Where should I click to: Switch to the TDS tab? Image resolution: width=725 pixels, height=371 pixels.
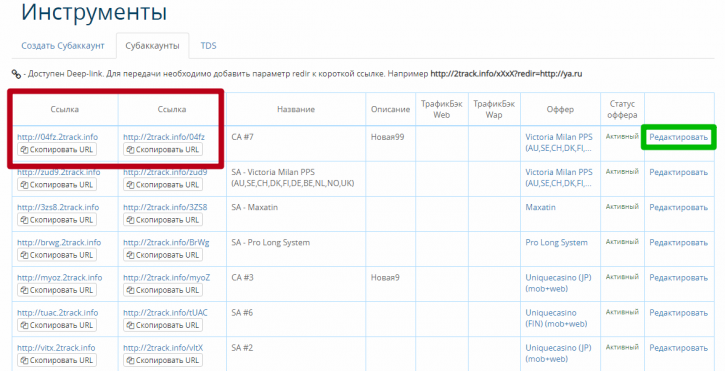[208, 46]
